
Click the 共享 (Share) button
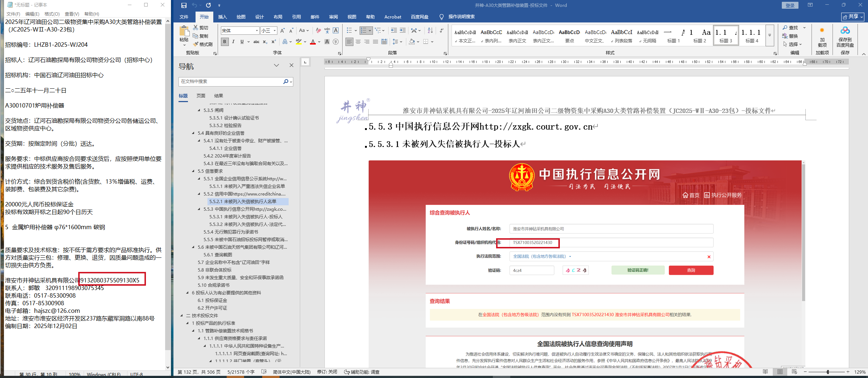click(853, 17)
